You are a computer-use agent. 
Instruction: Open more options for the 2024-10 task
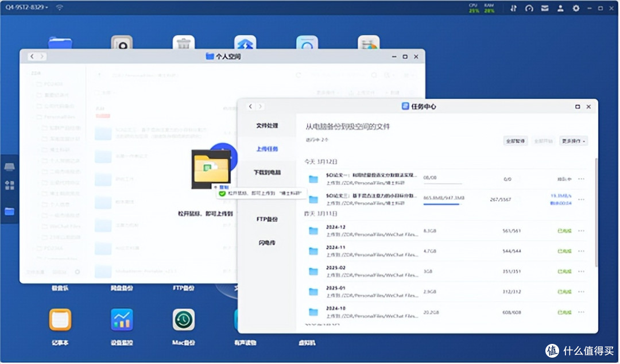coord(581,312)
